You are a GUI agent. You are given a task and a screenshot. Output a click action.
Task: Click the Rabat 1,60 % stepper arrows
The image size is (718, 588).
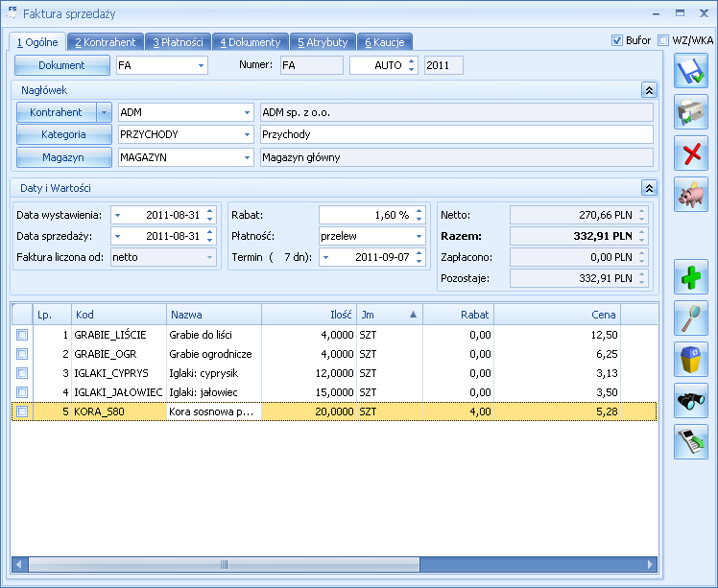[x=419, y=215]
